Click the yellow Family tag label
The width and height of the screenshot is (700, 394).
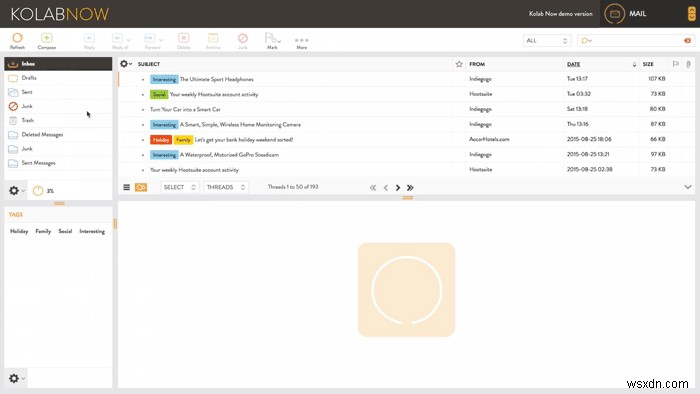tap(183, 140)
